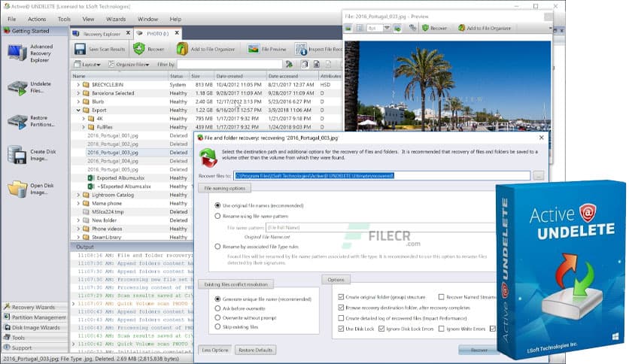Open the Layout dropdown
The height and width of the screenshot is (364, 629).
(x=92, y=65)
